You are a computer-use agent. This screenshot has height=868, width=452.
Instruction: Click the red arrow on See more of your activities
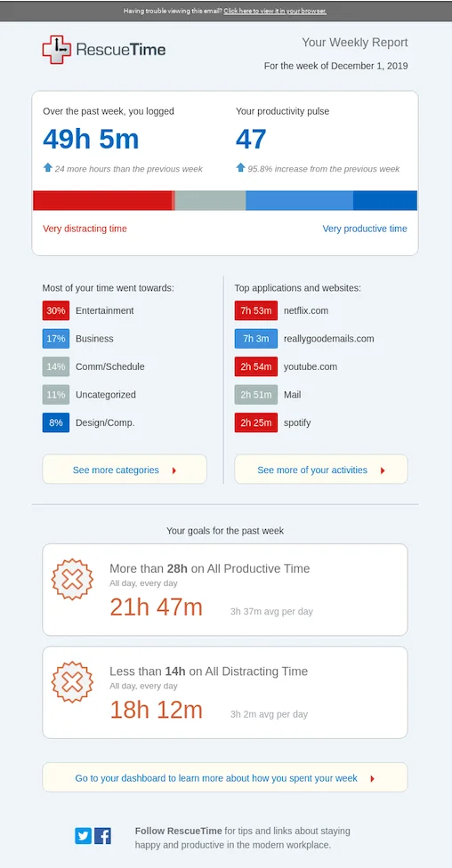point(383,470)
